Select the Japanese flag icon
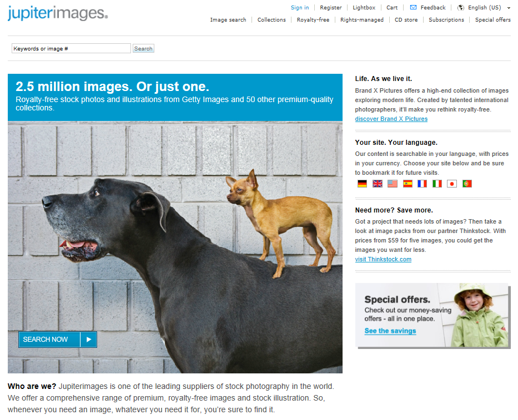This screenshot has height=420, width=518. [452, 184]
